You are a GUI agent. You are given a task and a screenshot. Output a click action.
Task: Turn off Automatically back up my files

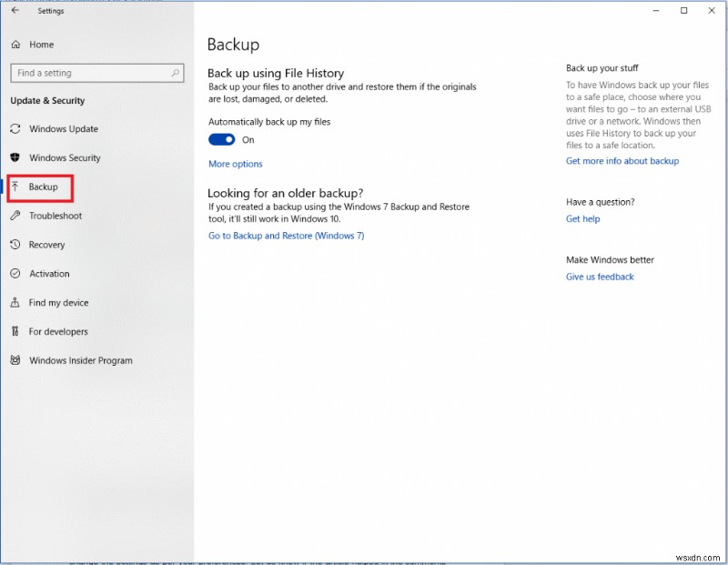[x=221, y=139]
